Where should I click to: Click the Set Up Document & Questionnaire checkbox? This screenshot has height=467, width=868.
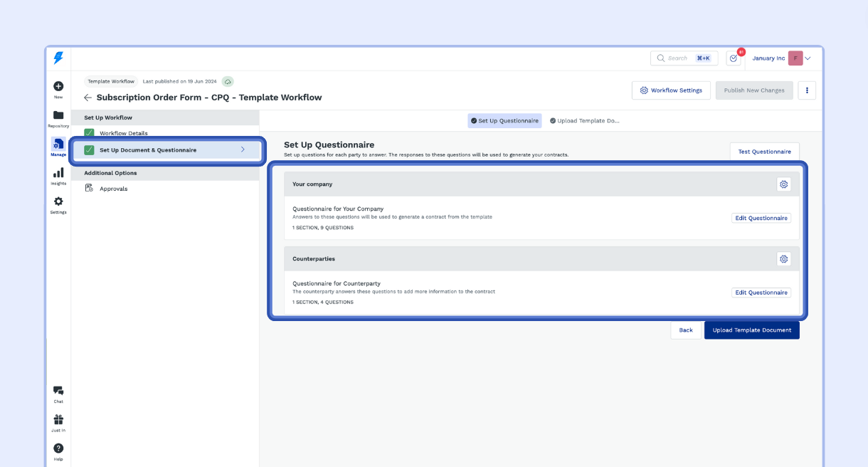point(89,150)
